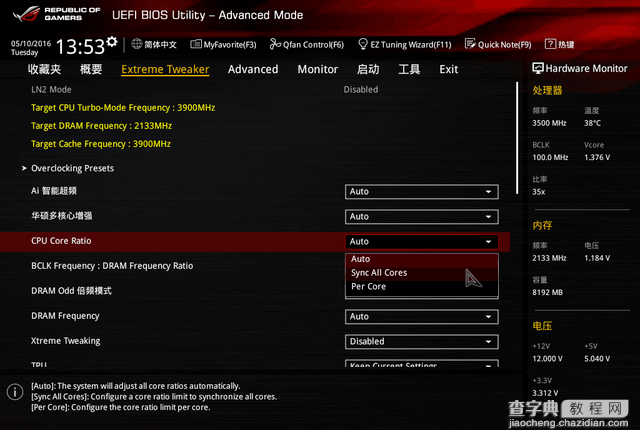Click the 1.184 V memory voltage value
This screenshot has height=430, width=640.
(x=597, y=258)
